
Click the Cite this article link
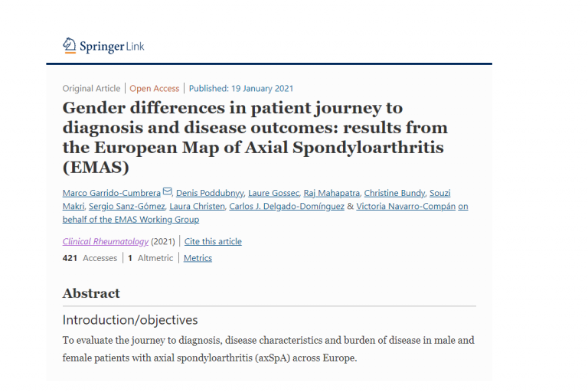[213, 242]
